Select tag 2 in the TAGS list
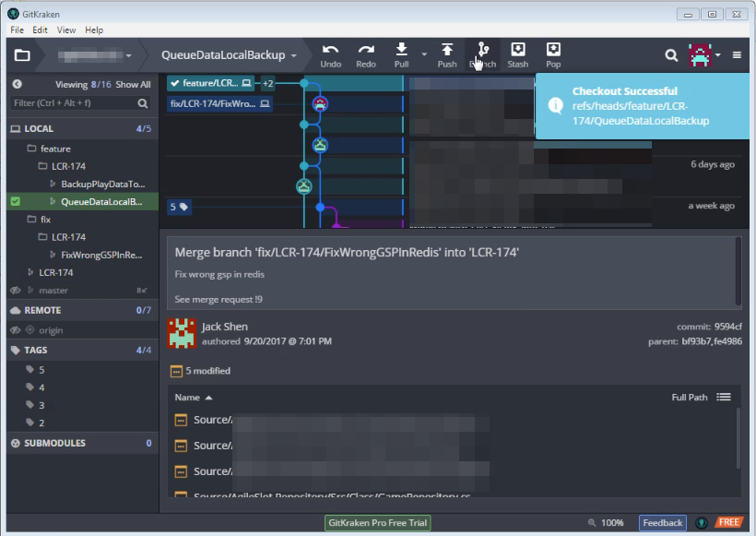Screen dimensions: 756x536 pos(41,423)
